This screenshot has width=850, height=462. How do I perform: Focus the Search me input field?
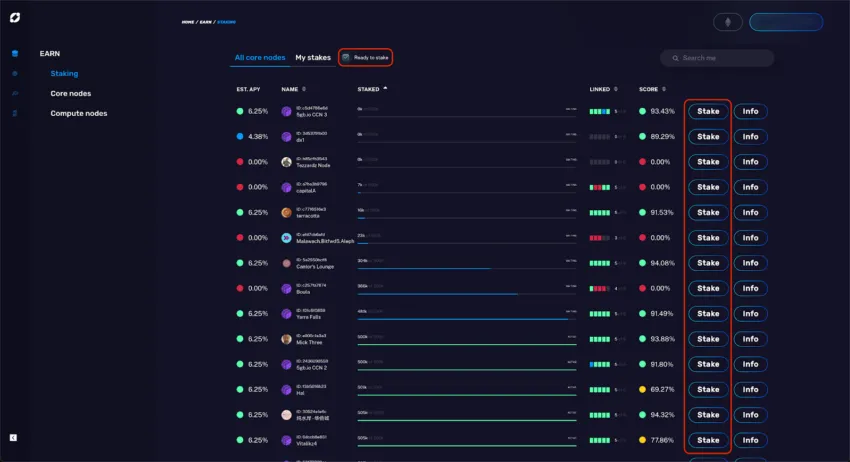pos(717,58)
